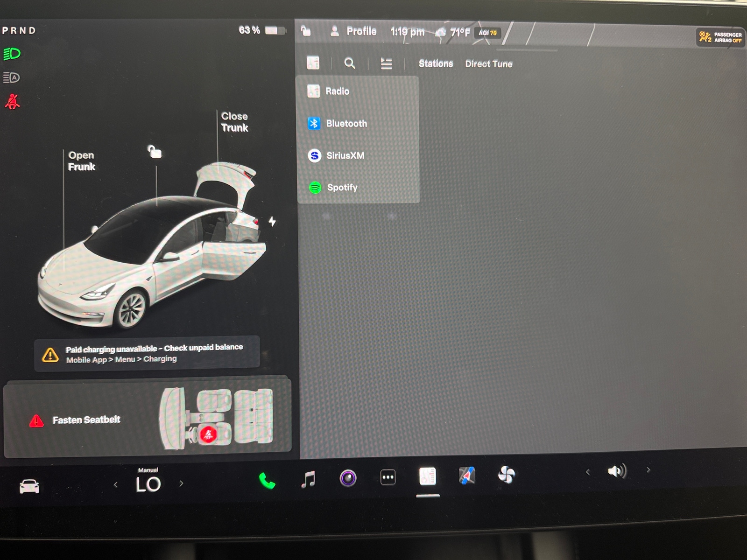
Task: Tap Close Trunk on the vehicle diagram
Action: tap(234, 122)
